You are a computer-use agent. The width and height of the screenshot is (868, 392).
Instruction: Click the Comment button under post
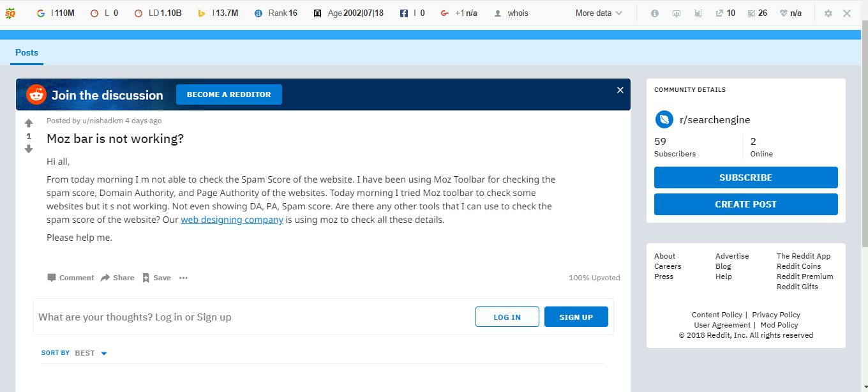coord(70,278)
